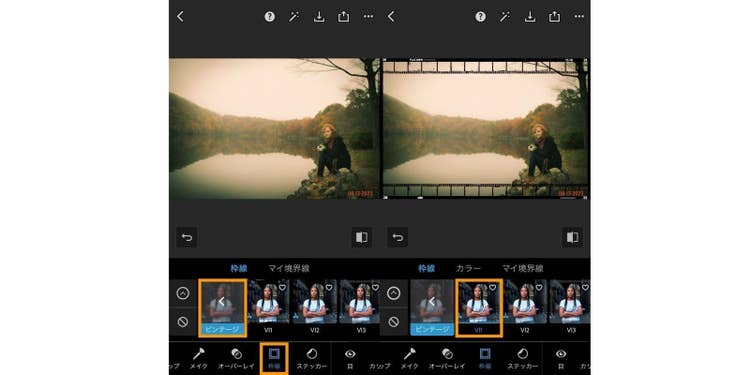Favorite VI1 with its heart, right screenshot
This screenshot has height=375, width=750.
493,287
